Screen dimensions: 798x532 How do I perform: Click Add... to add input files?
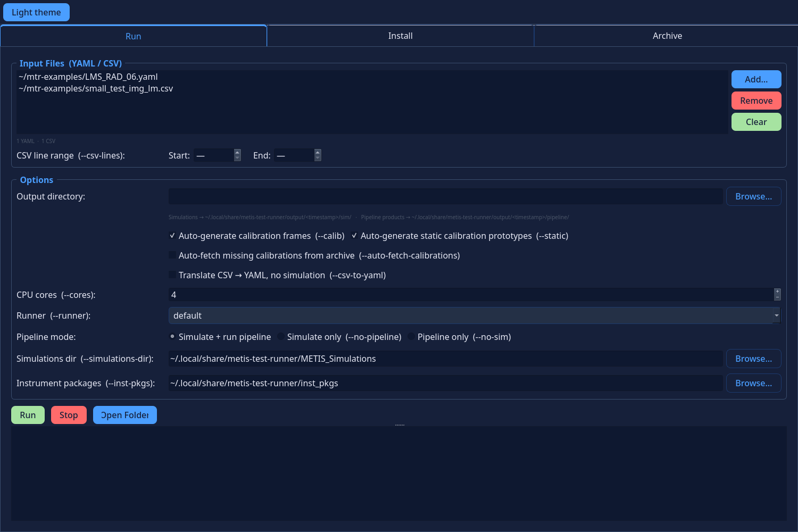pos(756,79)
